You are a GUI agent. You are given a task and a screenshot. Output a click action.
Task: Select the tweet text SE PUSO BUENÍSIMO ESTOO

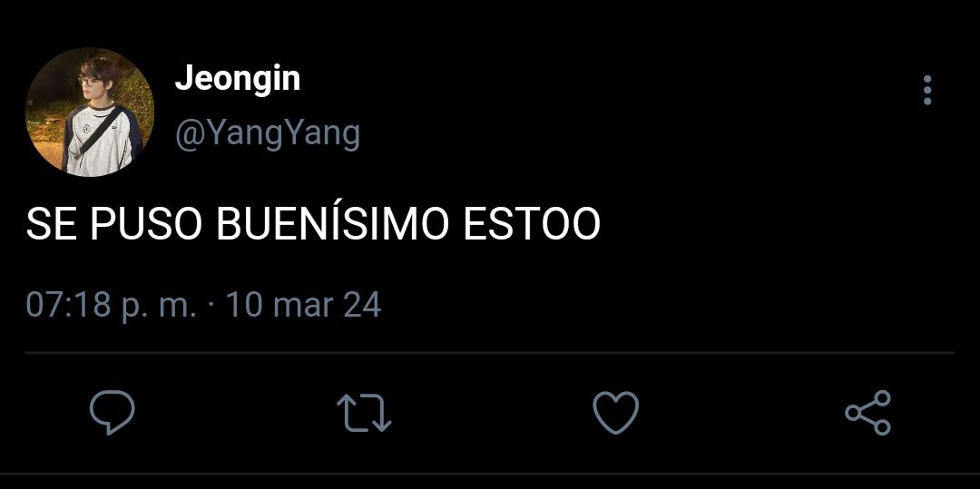[313, 223]
